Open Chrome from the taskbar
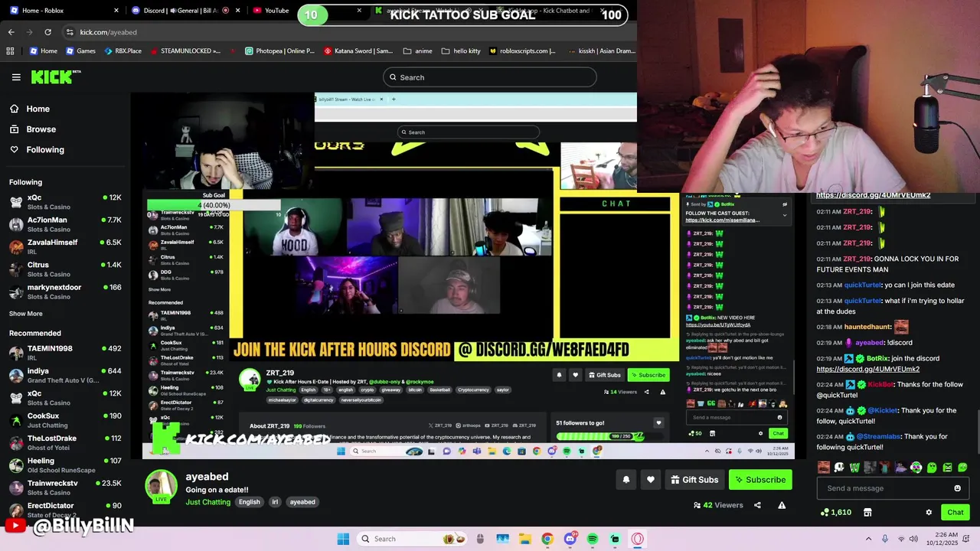980x551 pixels. (547, 539)
